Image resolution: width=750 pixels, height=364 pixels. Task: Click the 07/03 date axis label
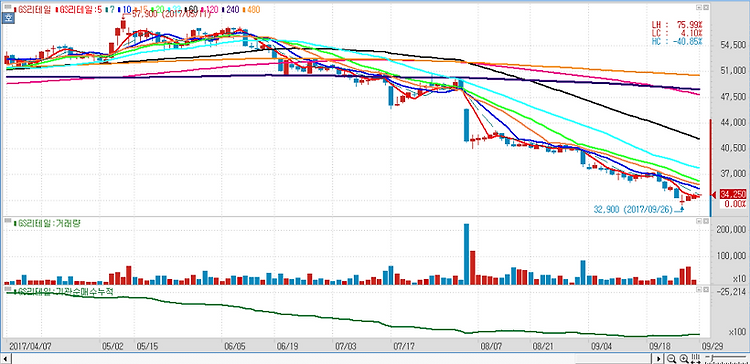coord(346,345)
